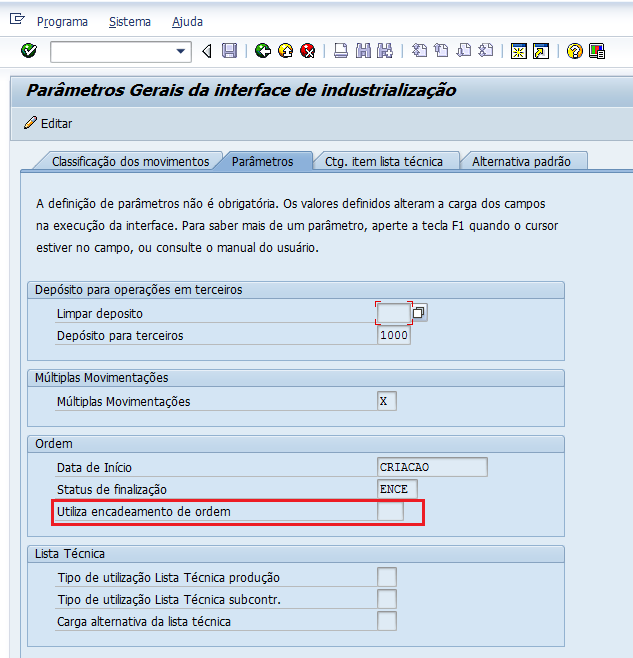
Task: Open the Programa menu
Action: pos(62,22)
